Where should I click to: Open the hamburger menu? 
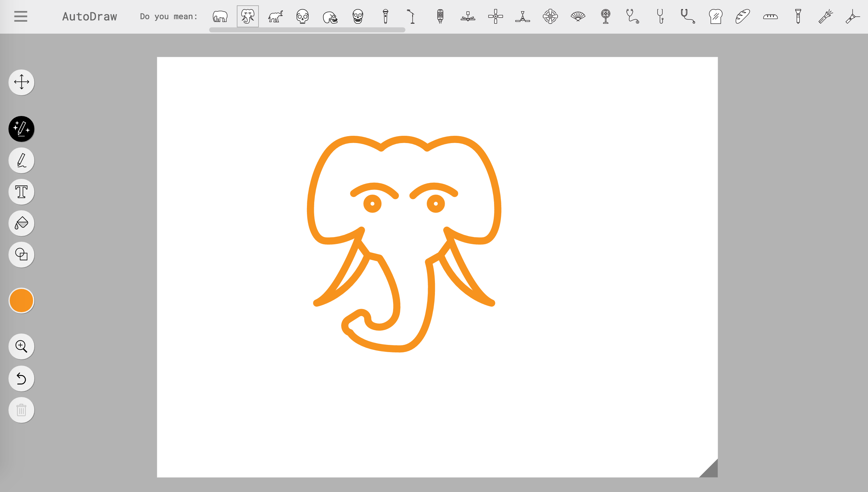(21, 16)
